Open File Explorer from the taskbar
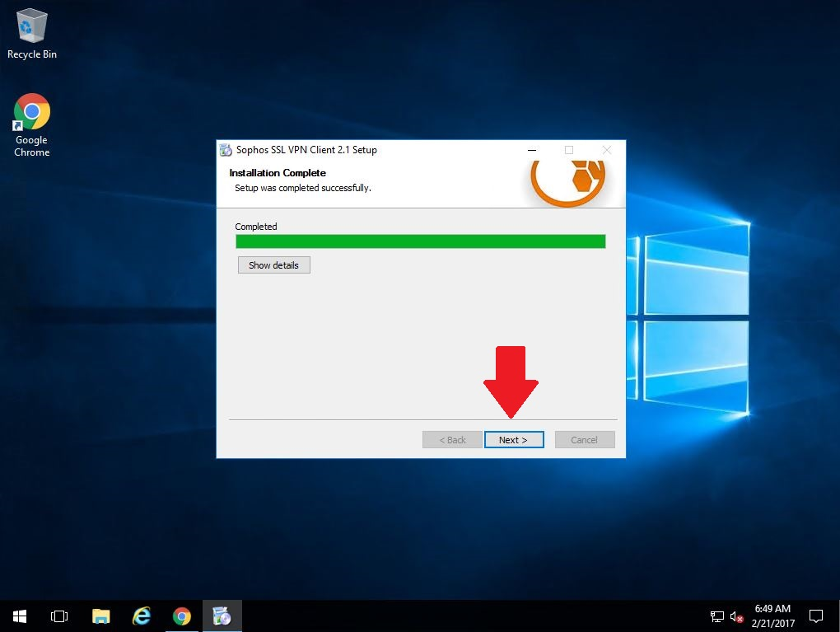Viewport: 840px width, 632px height. tap(100, 616)
